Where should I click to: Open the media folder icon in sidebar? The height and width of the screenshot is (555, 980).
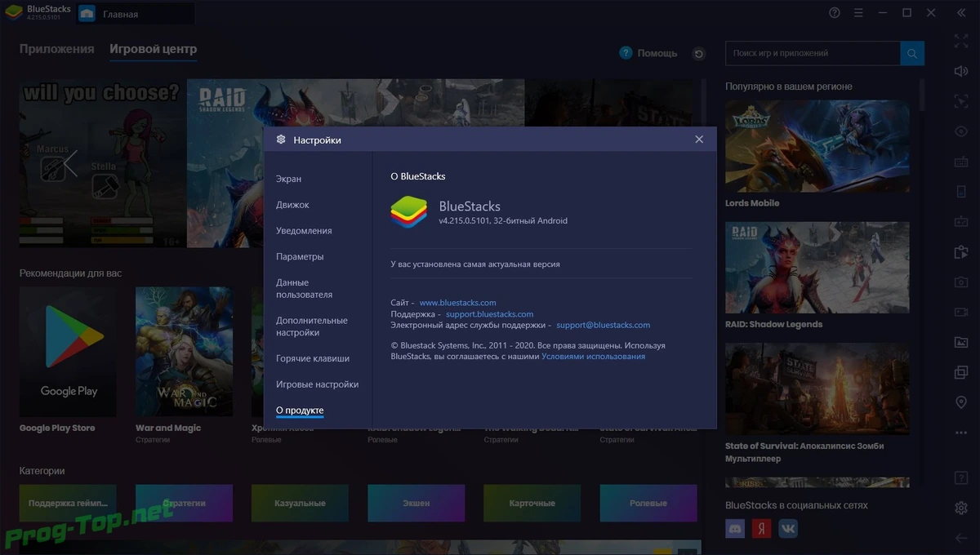(x=961, y=343)
